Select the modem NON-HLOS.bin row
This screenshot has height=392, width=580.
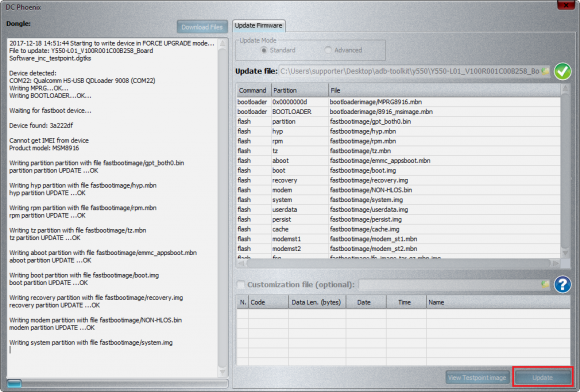pos(398,190)
